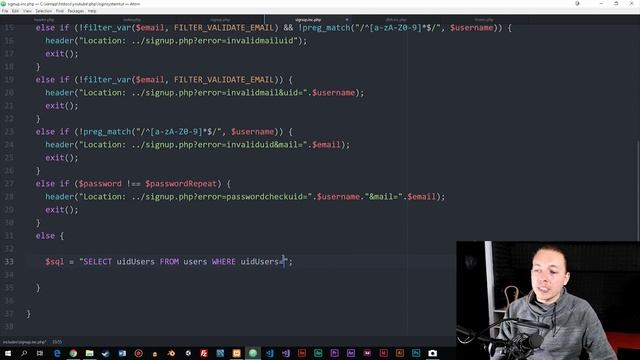Screen dimensions: 640x360
Task: Switch to the dbh.inc.php tab
Action: coord(396,20)
